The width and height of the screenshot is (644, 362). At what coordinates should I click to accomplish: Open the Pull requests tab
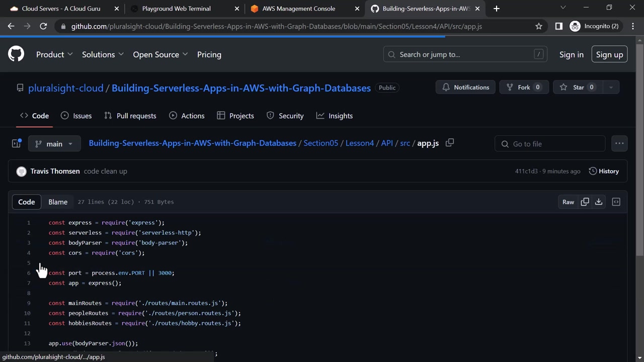click(x=130, y=116)
